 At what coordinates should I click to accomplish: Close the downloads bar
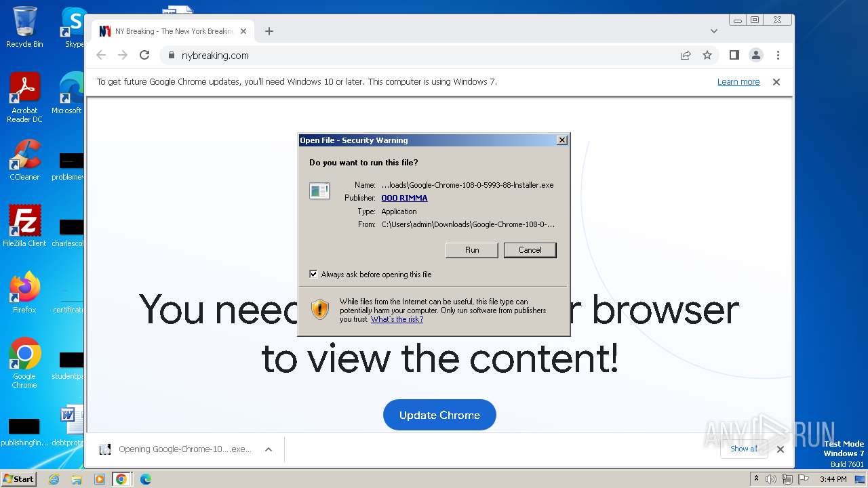coord(781,449)
